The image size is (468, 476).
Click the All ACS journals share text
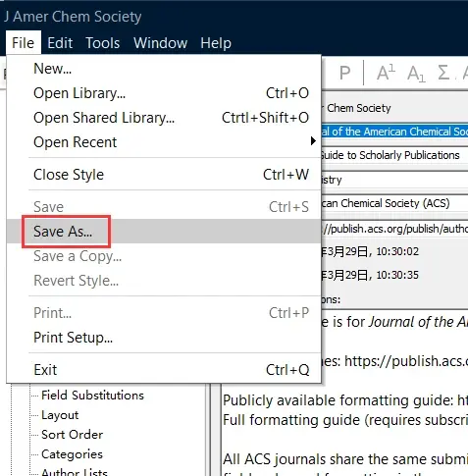345,459
